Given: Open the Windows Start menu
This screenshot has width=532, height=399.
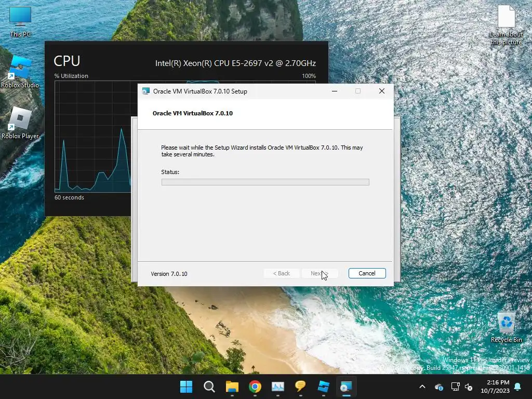Looking at the screenshot, I should (x=186, y=387).
